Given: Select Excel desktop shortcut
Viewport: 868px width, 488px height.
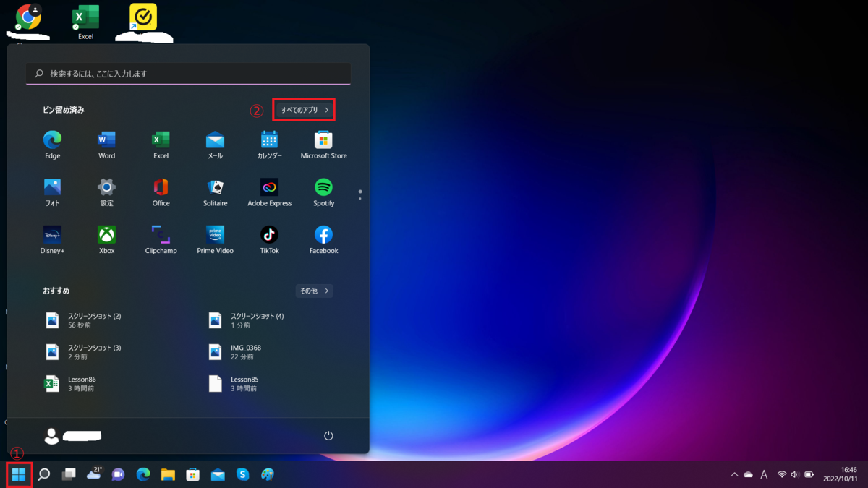Looking at the screenshot, I should pyautogui.click(x=85, y=22).
